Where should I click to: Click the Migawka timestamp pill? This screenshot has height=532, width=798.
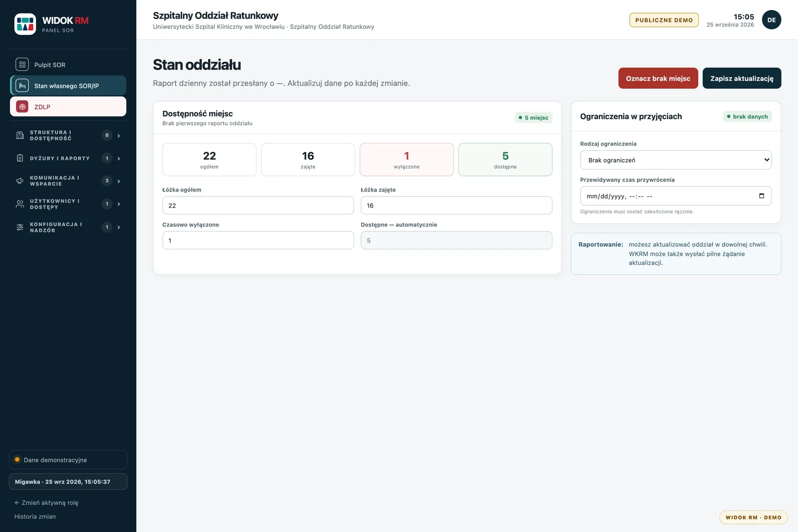(68, 482)
